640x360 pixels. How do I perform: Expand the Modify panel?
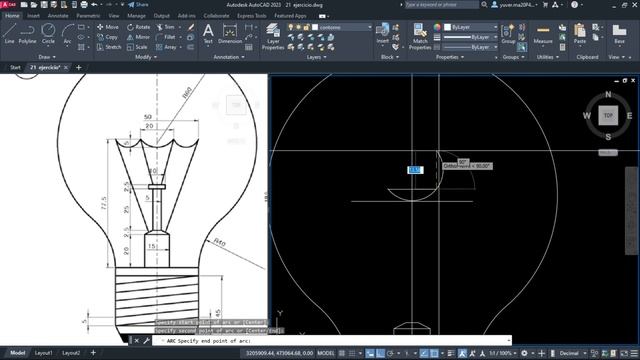pos(146,57)
